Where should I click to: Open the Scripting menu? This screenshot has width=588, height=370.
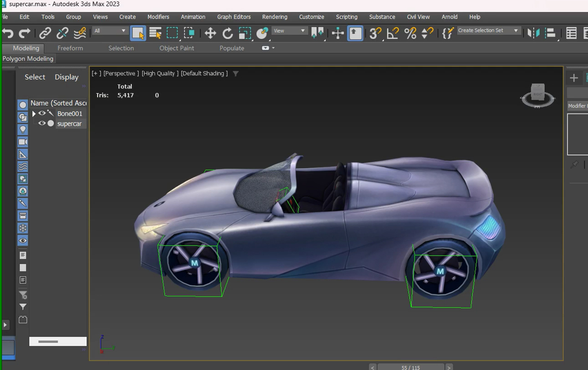click(346, 17)
